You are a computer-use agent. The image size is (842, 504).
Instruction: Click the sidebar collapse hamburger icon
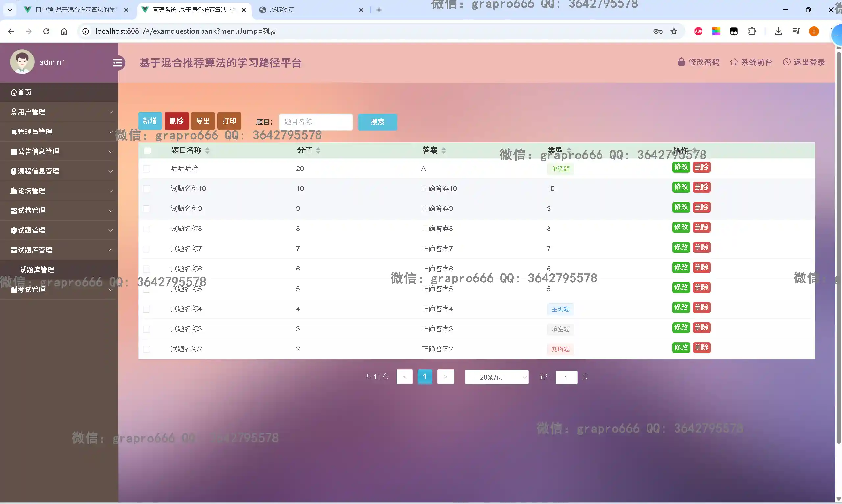117,63
